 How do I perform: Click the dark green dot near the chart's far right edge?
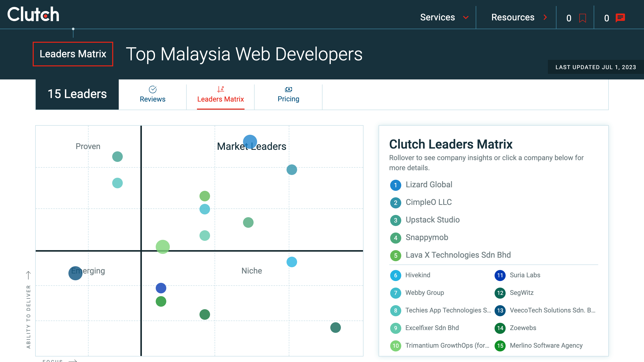coord(336,328)
